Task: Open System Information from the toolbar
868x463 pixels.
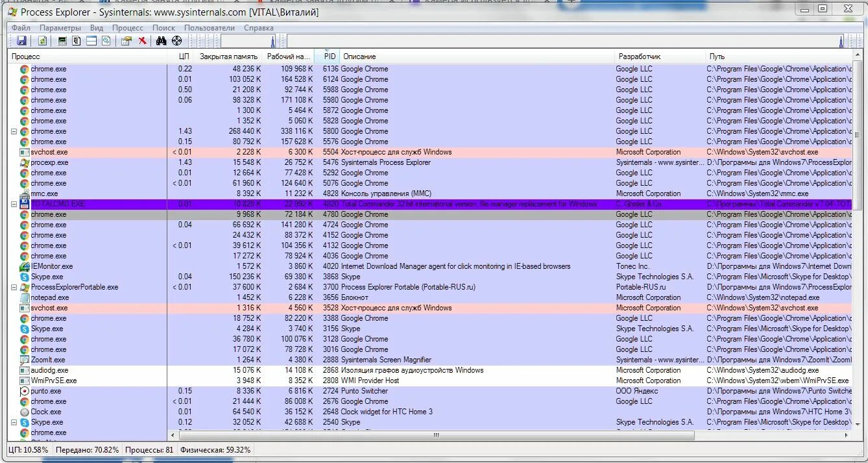Action: [x=62, y=41]
